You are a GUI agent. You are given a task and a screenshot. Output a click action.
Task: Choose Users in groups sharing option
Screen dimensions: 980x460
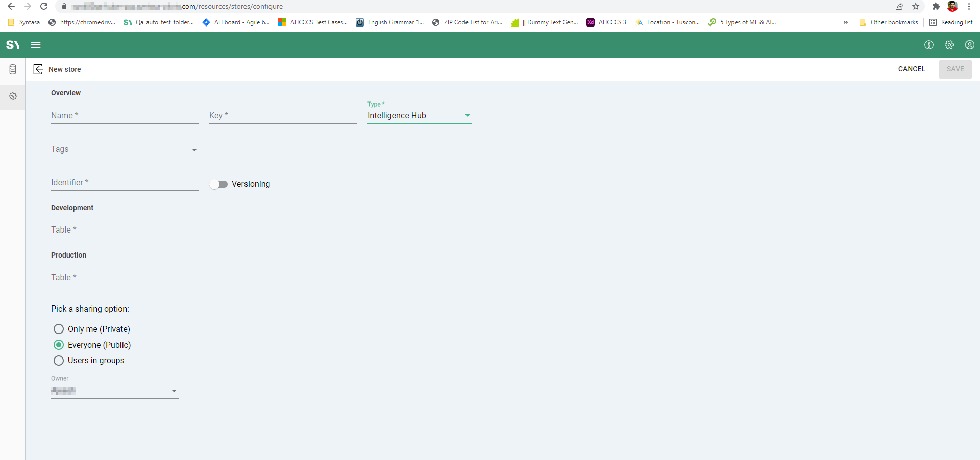click(x=59, y=361)
